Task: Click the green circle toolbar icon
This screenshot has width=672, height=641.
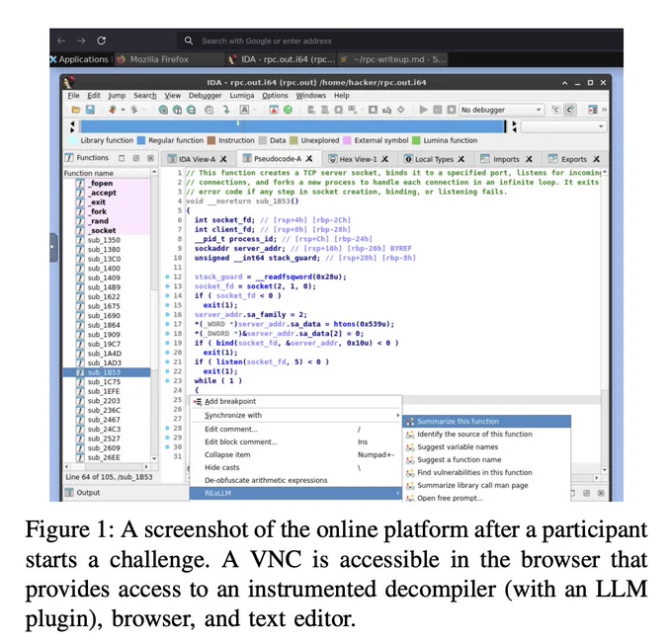Action: (x=288, y=110)
